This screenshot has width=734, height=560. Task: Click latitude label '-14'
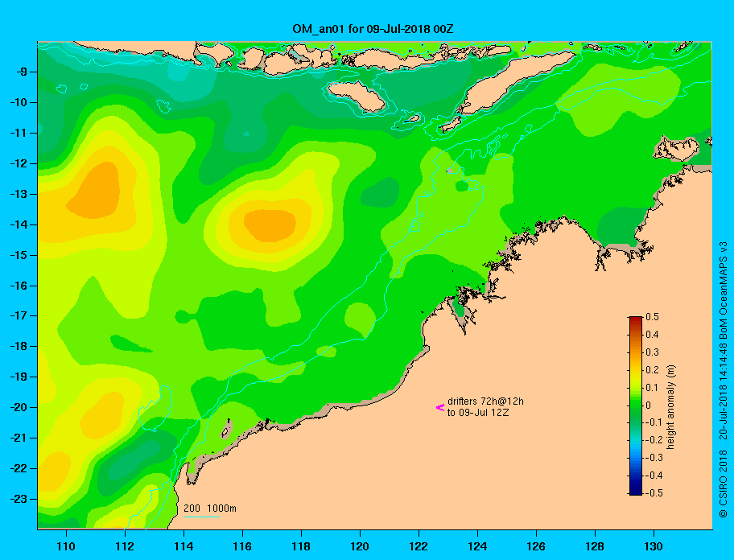(19, 224)
